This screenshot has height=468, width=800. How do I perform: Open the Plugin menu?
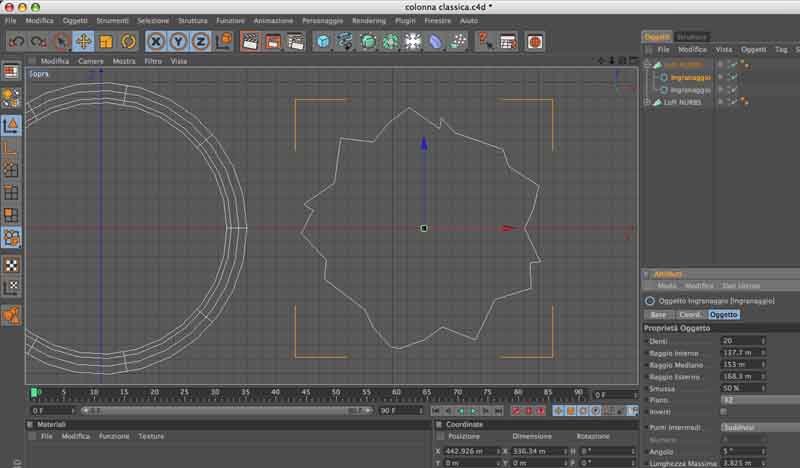pos(405,21)
